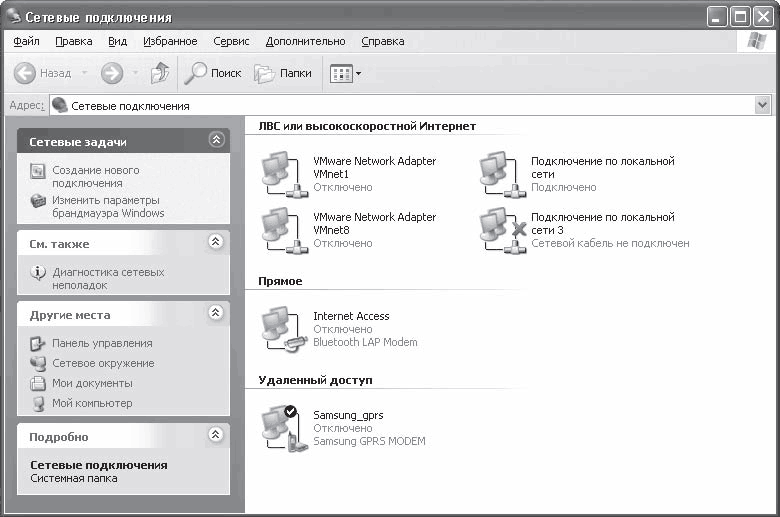
Task: Open the Дополнительно menu
Action: click(305, 41)
